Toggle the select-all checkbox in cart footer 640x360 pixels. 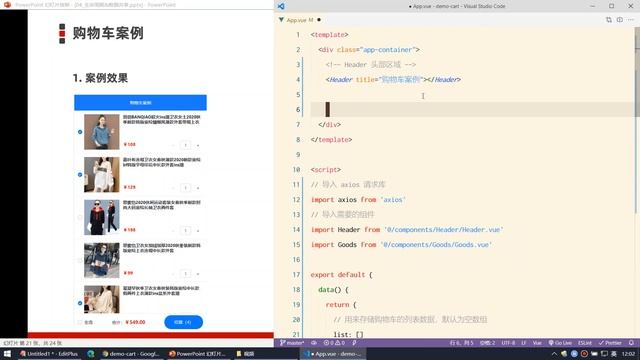[80, 322]
